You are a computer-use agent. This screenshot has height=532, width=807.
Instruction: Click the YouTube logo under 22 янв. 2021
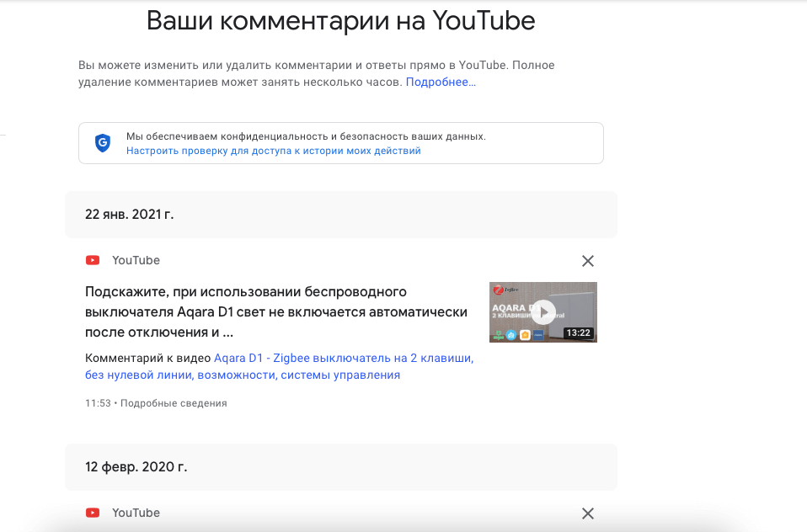pos(93,261)
